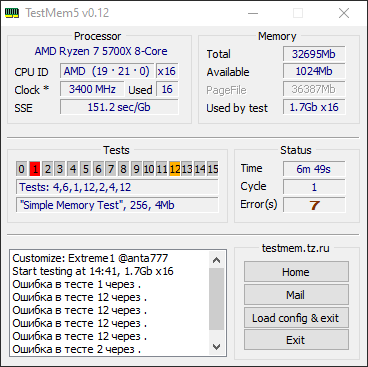Click log line Ошибка в тесте 2 через
This screenshot has width=368, height=367.
pyautogui.click(x=77, y=349)
